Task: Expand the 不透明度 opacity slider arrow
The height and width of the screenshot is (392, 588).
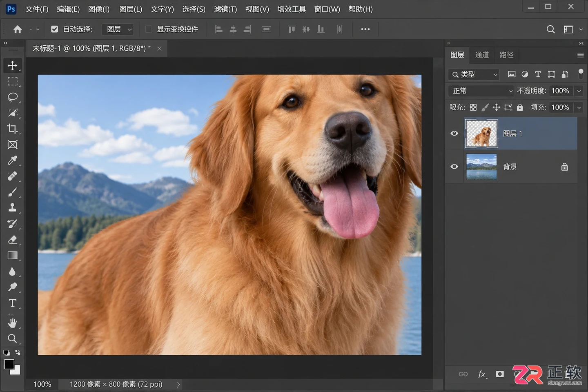Action: click(x=579, y=91)
